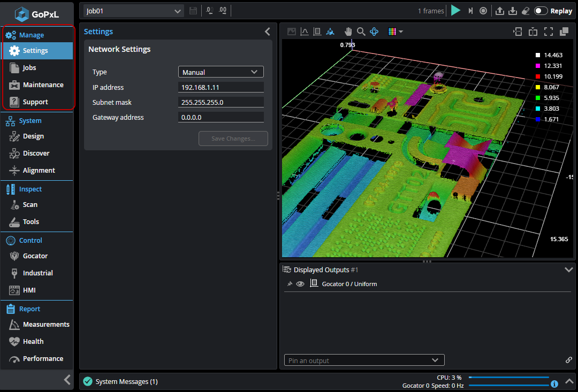Open the Job01 job dropdown
The width and height of the screenshot is (578, 392).
coord(133,11)
